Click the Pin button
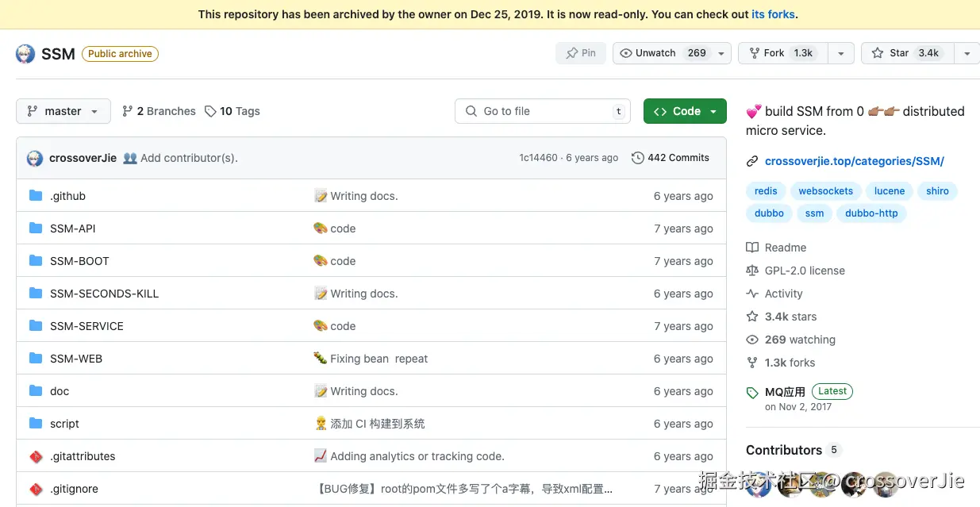The width and height of the screenshot is (980, 507). click(x=581, y=53)
